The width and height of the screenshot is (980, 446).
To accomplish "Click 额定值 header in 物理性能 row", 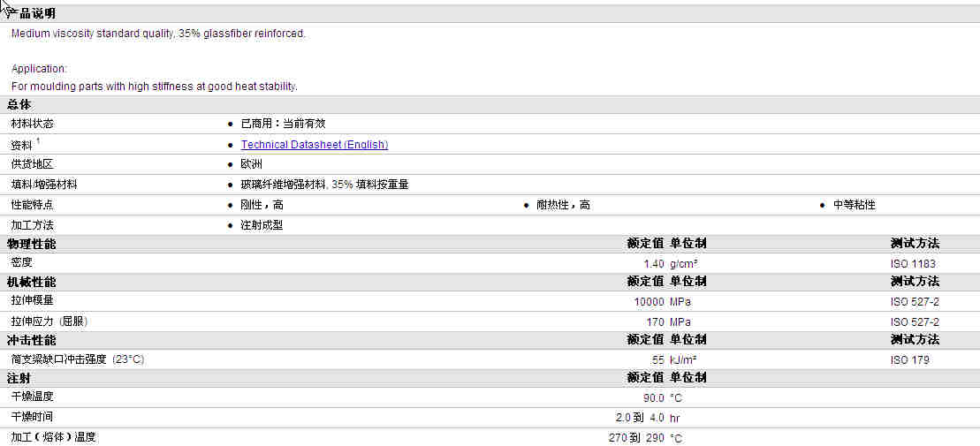I will 646,244.
